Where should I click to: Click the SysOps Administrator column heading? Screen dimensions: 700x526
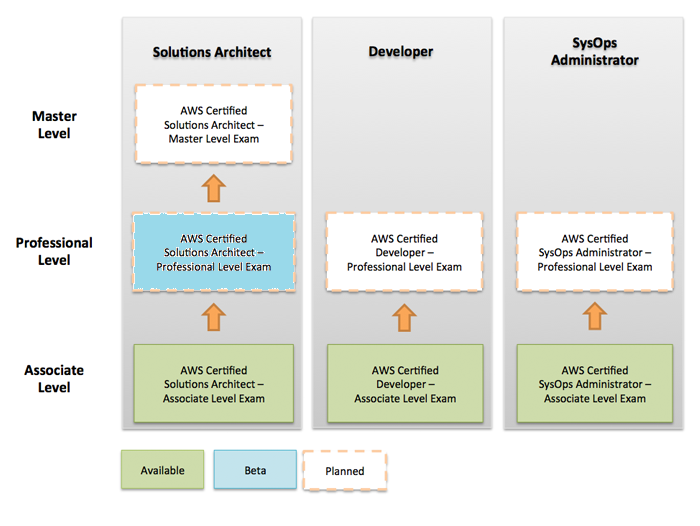tap(595, 52)
